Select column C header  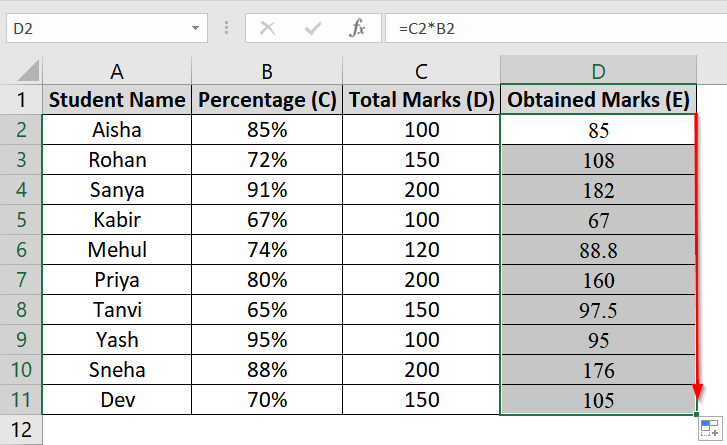pos(421,71)
